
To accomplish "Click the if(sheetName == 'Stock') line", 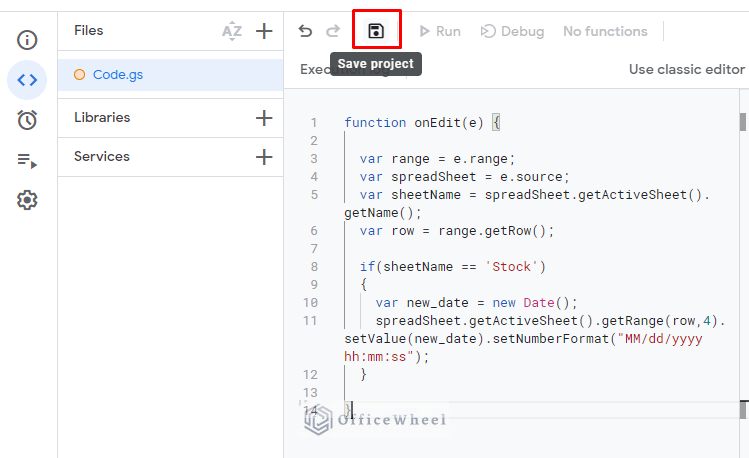I will 452,266.
